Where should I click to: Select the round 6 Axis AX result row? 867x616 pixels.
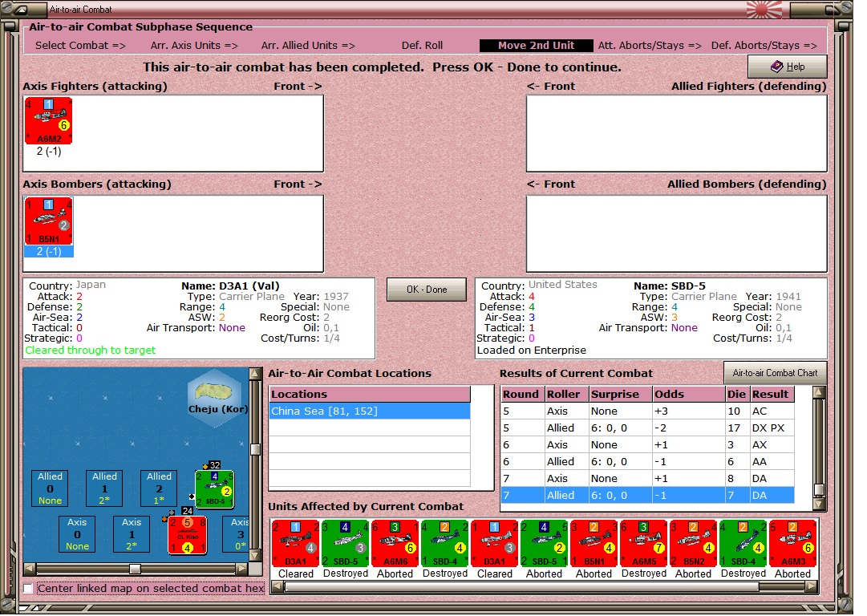tap(647, 444)
